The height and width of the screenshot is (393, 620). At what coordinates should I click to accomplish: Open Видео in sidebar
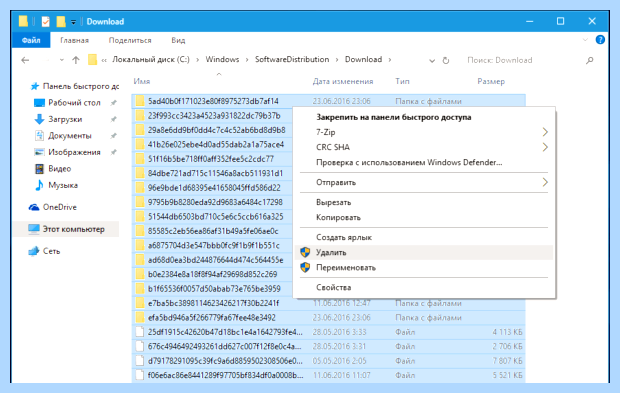point(53,169)
